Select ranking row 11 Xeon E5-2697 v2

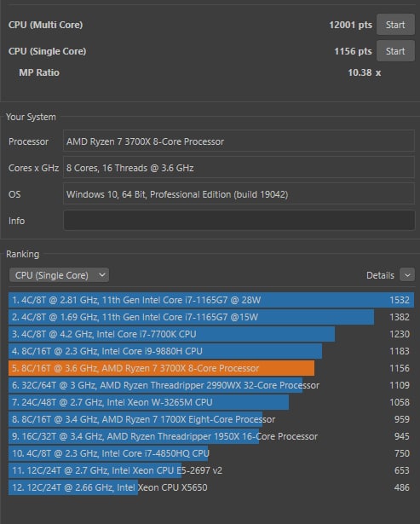211,470
